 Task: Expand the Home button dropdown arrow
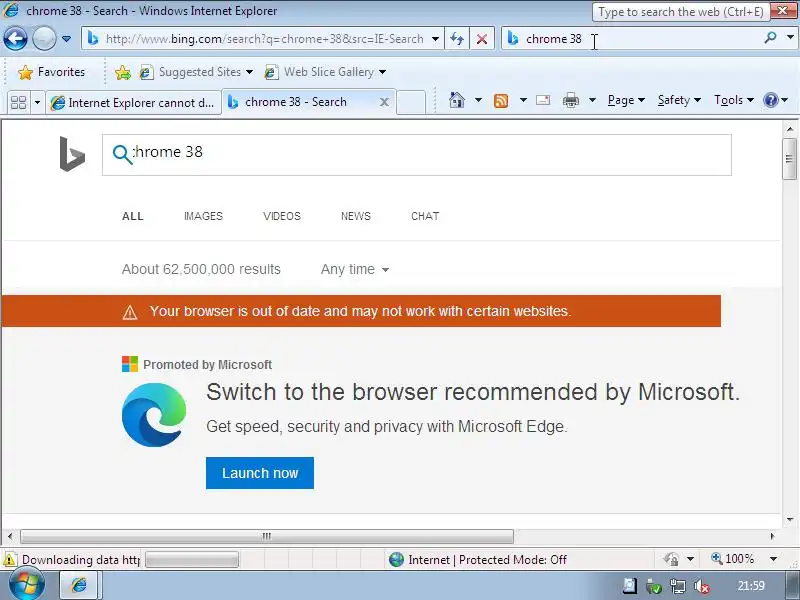point(478,100)
